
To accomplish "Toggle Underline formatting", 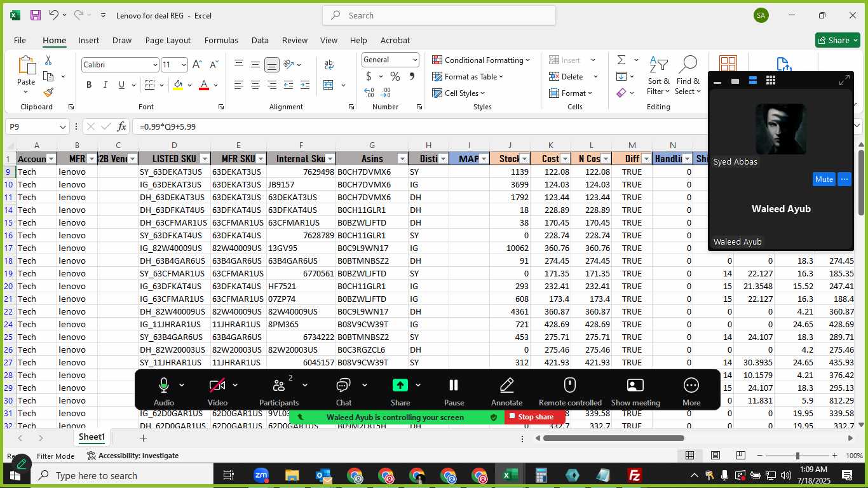I will pyautogui.click(x=121, y=85).
